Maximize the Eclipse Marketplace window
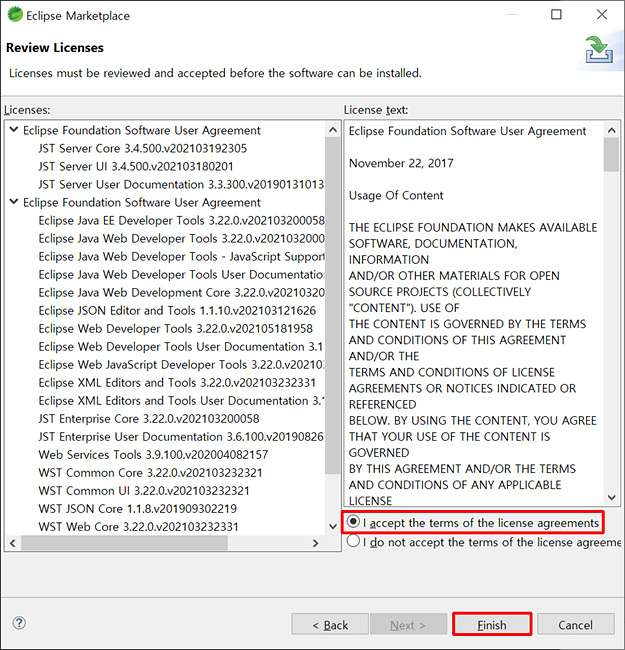The height and width of the screenshot is (650, 625). [556, 15]
